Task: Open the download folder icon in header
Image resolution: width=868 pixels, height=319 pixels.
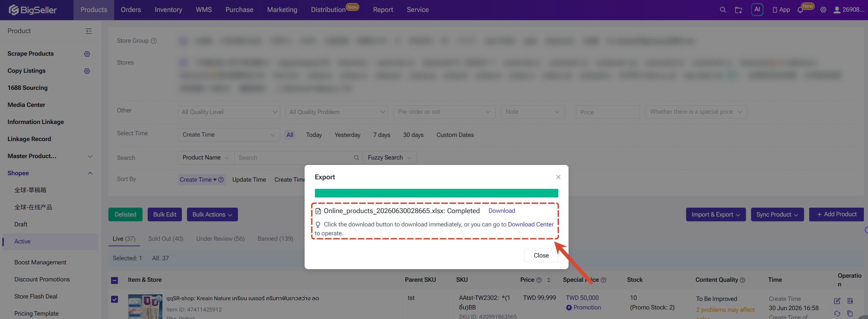Action: pos(738,10)
